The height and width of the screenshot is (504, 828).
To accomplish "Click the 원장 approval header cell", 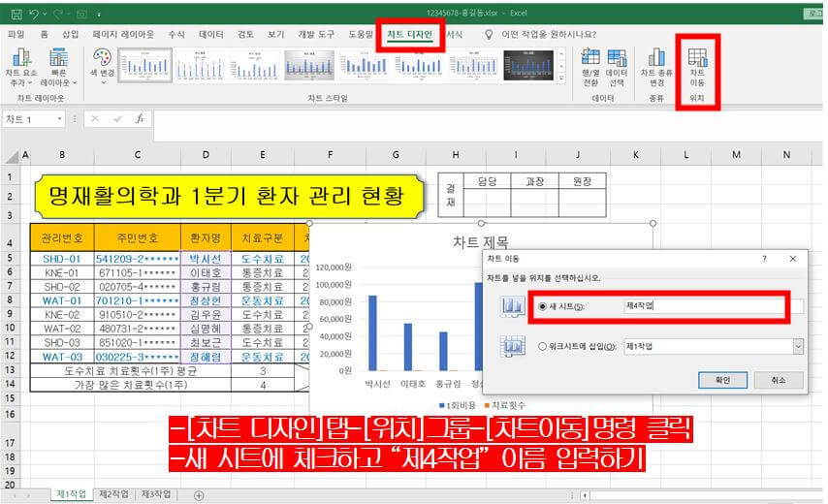I will point(582,181).
